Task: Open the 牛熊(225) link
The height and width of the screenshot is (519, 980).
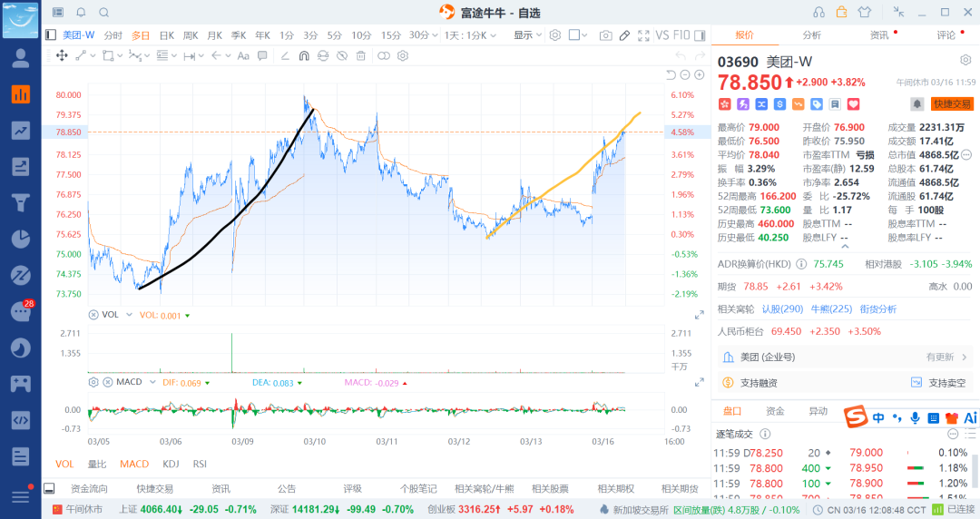Action: [x=831, y=308]
